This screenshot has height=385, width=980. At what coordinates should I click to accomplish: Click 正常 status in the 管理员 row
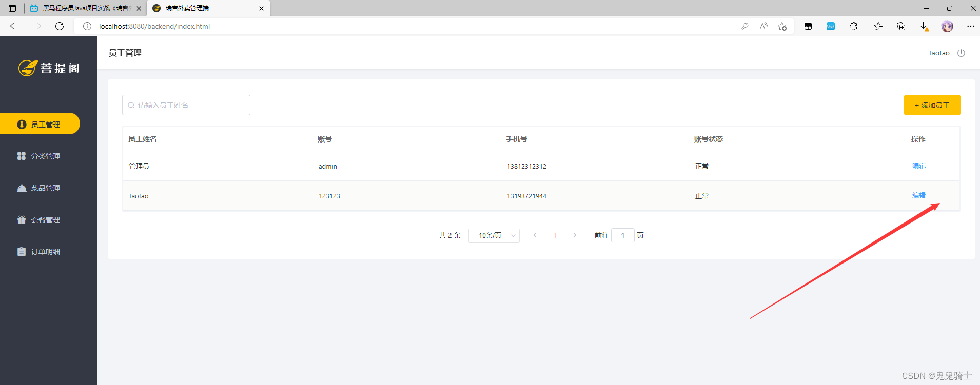[702, 166]
